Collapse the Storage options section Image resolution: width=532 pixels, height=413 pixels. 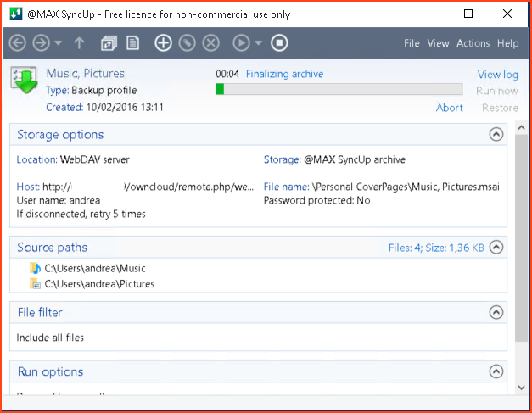point(496,135)
